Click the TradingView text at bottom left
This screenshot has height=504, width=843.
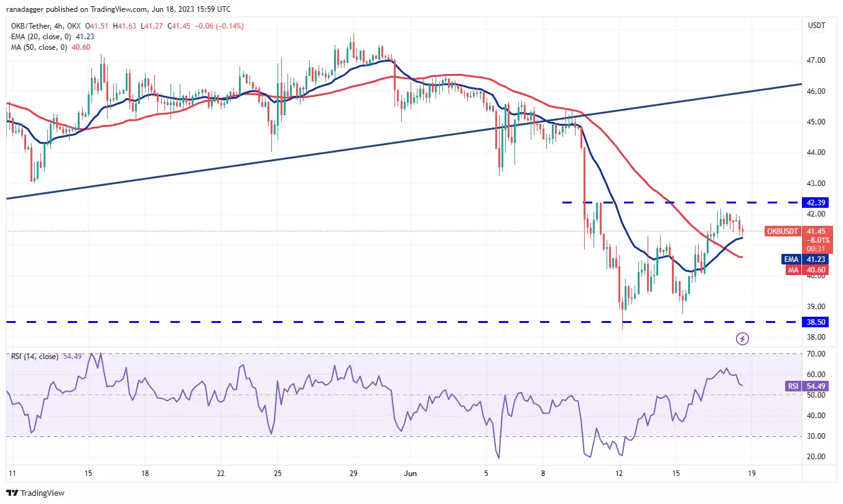point(44,493)
